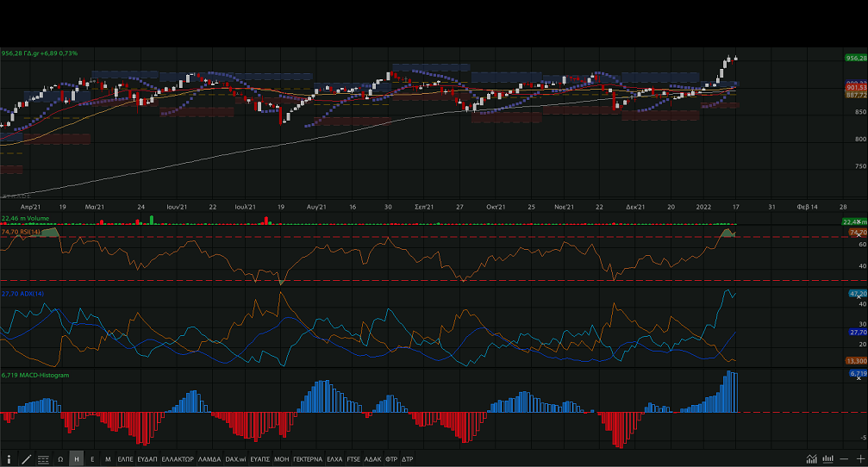Click the info 'i' icon

point(10,459)
